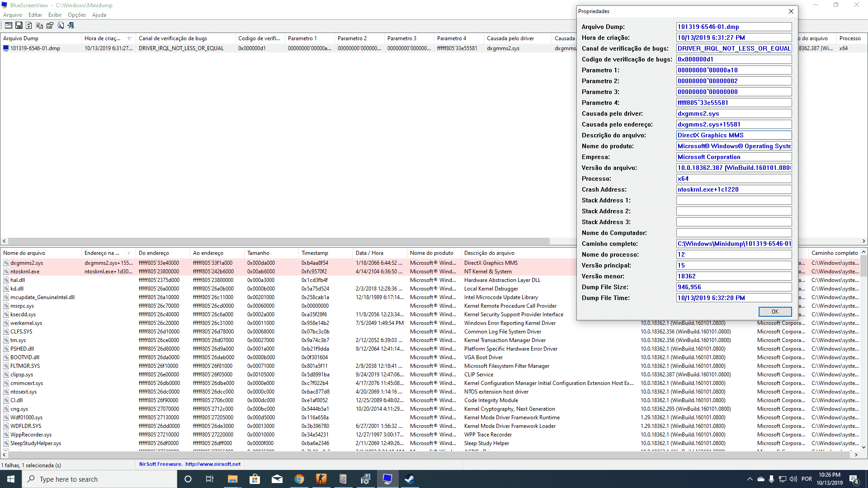Open the Exibir menu
Image resolution: width=868 pixels, height=488 pixels.
(x=55, y=15)
